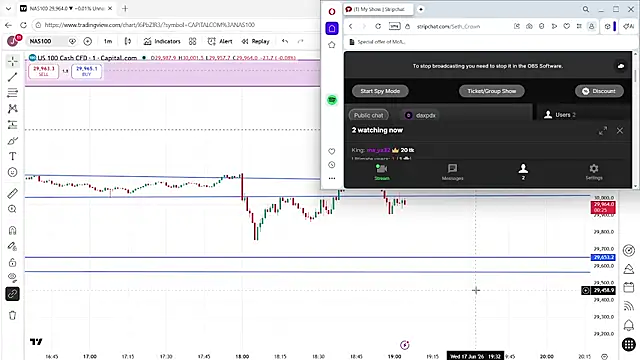Image resolution: width=640 pixels, height=360 pixels.
Task: Select the crosshair cursor tool
Action: [13, 61]
